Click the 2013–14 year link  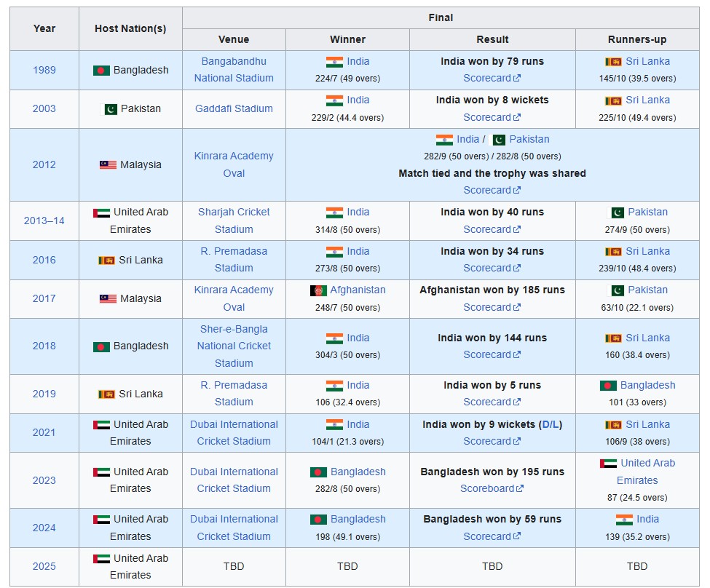(44, 220)
